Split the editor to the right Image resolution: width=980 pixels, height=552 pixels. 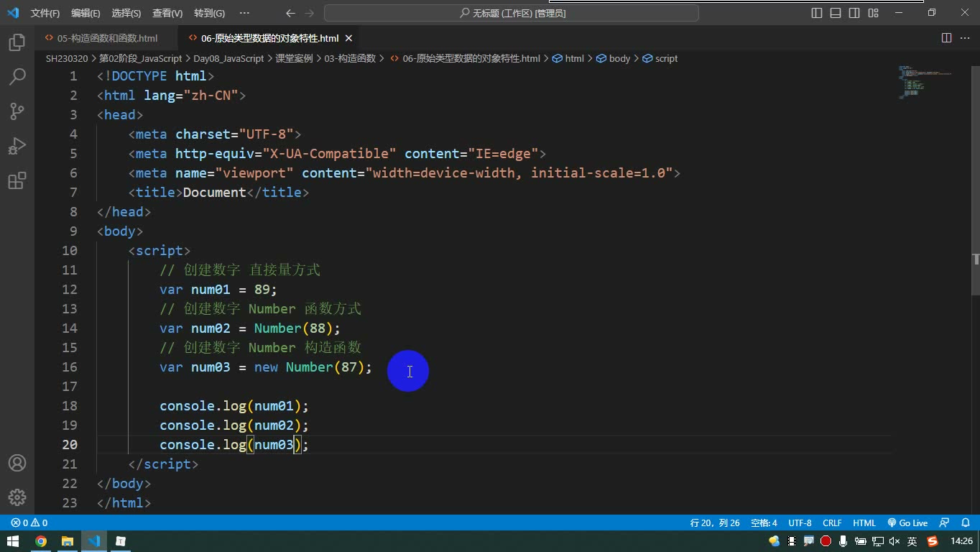pos(946,38)
